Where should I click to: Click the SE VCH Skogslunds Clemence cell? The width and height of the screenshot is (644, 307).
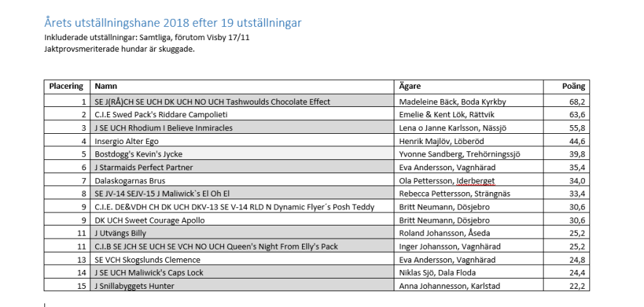tap(242, 260)
